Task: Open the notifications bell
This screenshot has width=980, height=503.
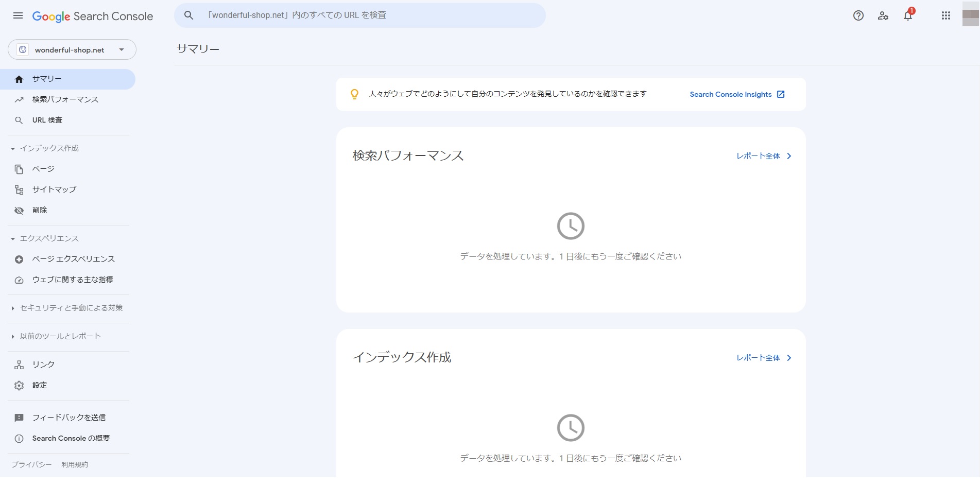Action: click(x=908, y=15)
